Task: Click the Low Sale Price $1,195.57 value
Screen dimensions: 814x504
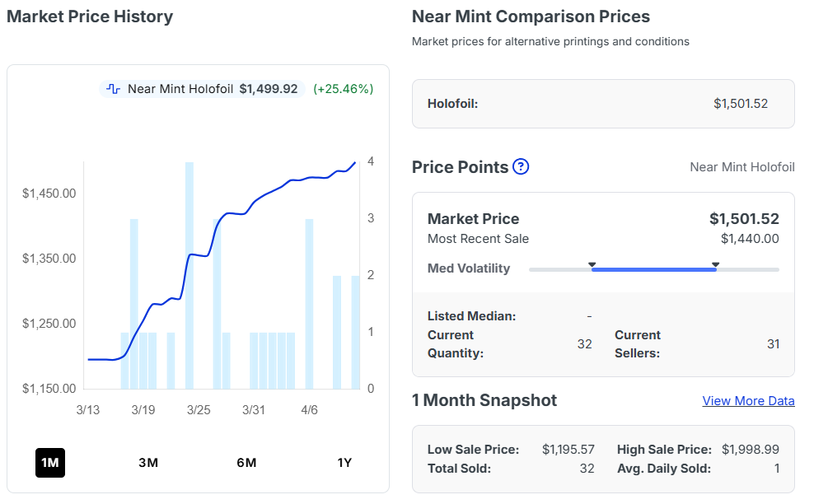Action: pos(569,450)
